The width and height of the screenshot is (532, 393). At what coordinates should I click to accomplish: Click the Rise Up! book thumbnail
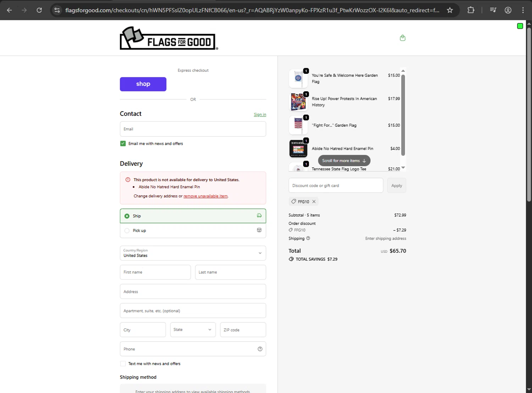coord(298,102)
